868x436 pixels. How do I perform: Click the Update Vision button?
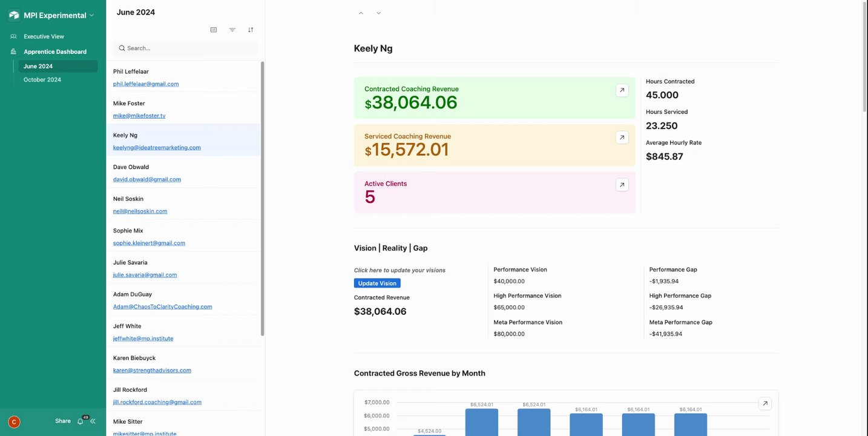377,283
